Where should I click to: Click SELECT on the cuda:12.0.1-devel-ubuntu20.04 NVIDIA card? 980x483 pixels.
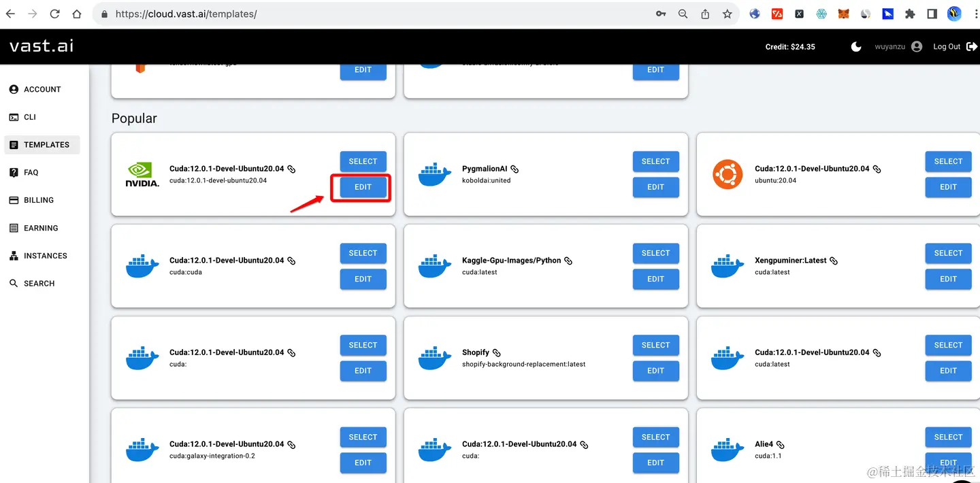pos(363,161)
